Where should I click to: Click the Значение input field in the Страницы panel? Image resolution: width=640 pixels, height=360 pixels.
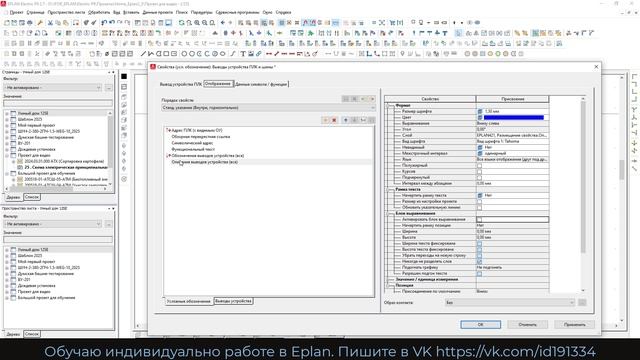click(x=58, y=104)
